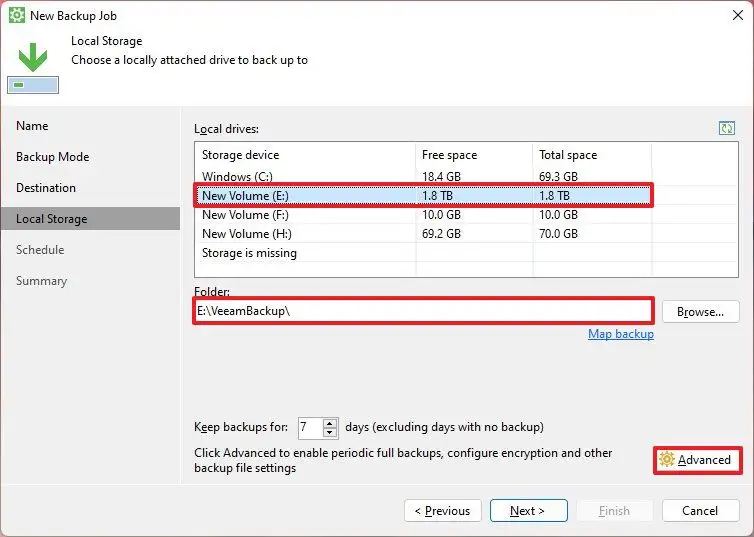Viewport: 754px width, 537px height.
Task: Click the Veeam gear icon in title bar
Action: pyautogui.click(x=17, y=15)
